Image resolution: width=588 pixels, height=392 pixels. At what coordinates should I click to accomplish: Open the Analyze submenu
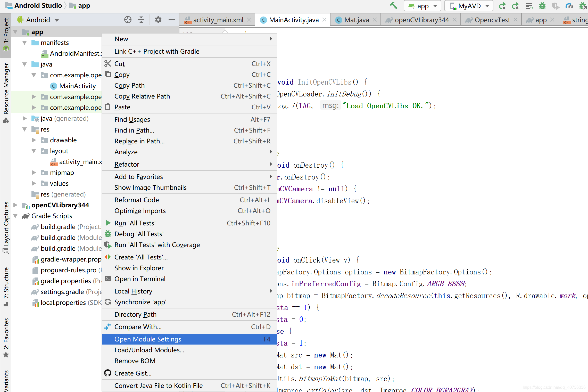click(189, 152)
